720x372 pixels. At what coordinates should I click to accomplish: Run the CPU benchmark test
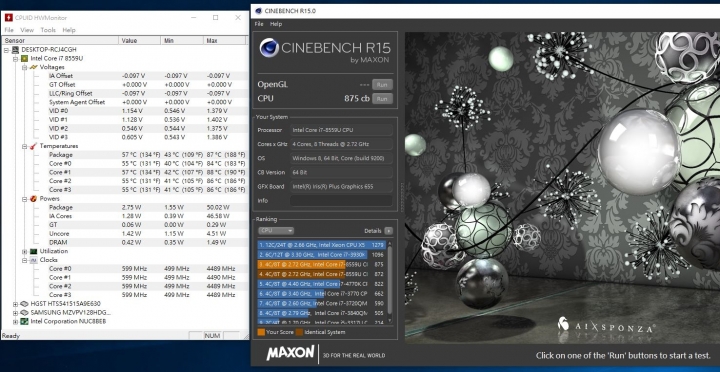[x=382, y=98]
